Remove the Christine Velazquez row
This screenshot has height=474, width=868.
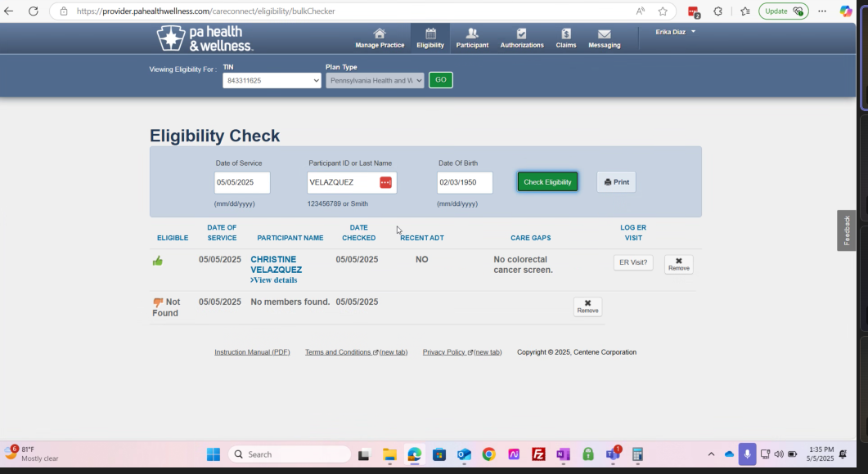click(x=679, y=265)
